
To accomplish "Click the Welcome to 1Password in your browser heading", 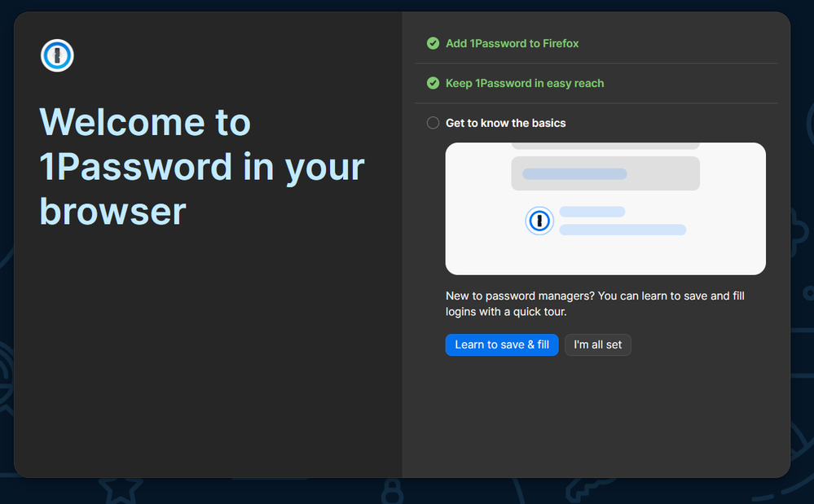I will pos(201,167).
